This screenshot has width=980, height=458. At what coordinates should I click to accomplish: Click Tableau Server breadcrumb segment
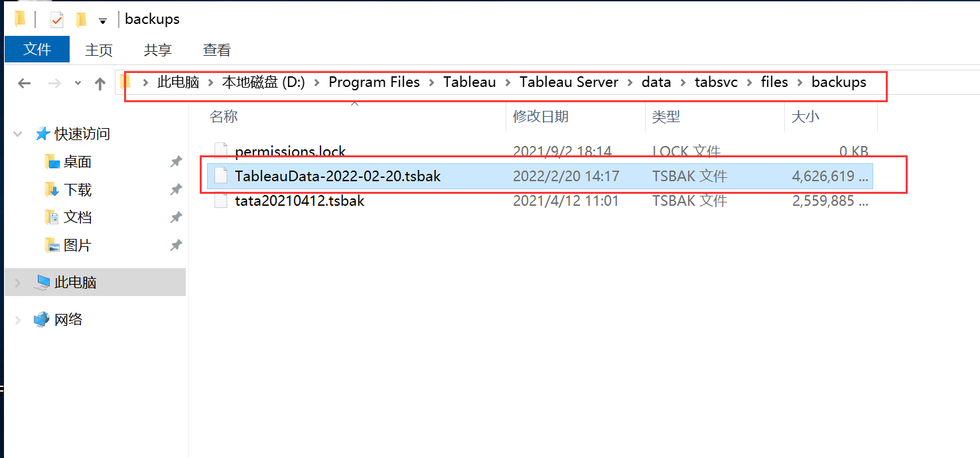coord(569,82)
